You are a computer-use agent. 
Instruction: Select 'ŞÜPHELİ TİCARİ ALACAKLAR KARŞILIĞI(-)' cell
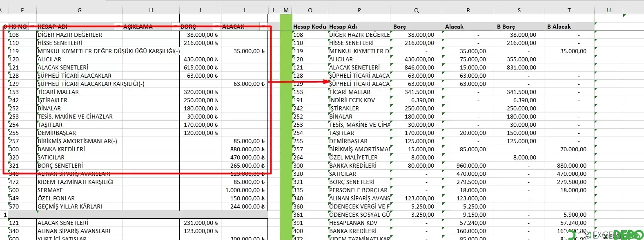pos(91,84)
